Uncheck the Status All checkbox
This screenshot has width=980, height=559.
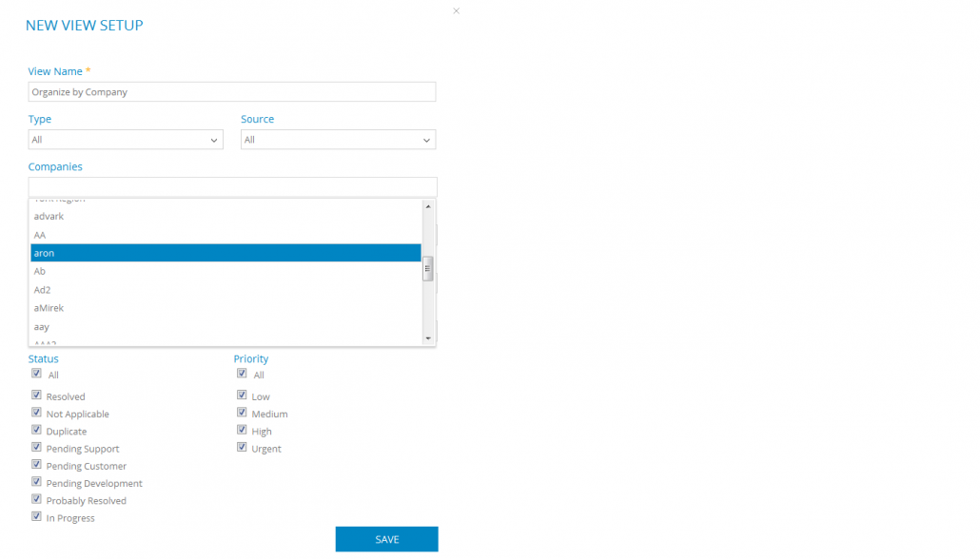pos(36,374)
